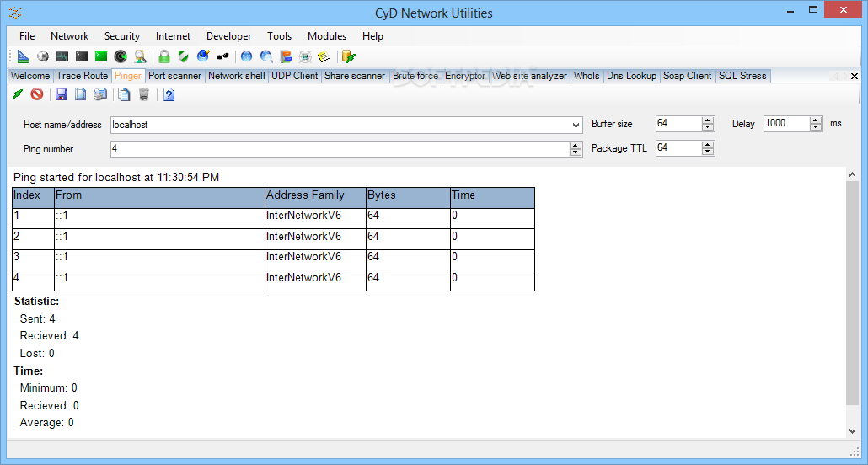Viewport: 868px width, 465px height.
Task: Stop ping with red prohibited icon
Action: [37, 94]
